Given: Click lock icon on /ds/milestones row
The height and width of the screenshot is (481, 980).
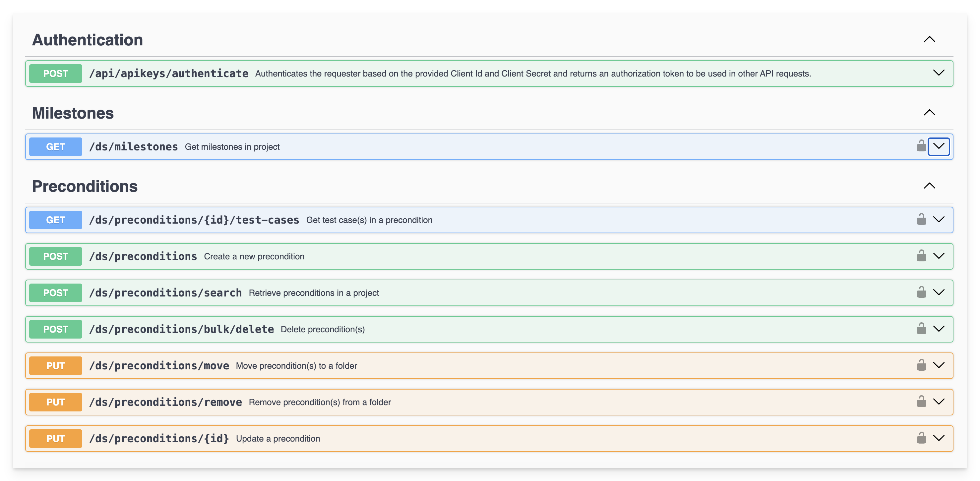Looking at the screenshot, I should 921,146.
